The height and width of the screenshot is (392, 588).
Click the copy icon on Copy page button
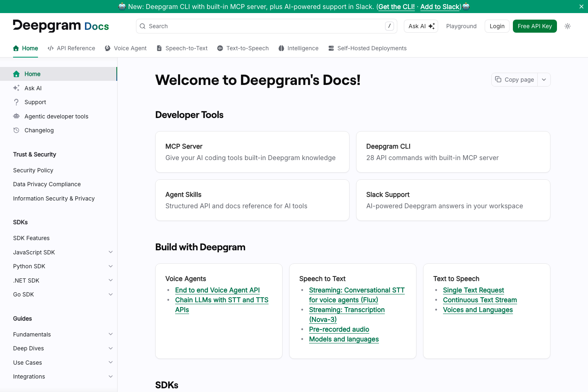[x=499, y=79]
